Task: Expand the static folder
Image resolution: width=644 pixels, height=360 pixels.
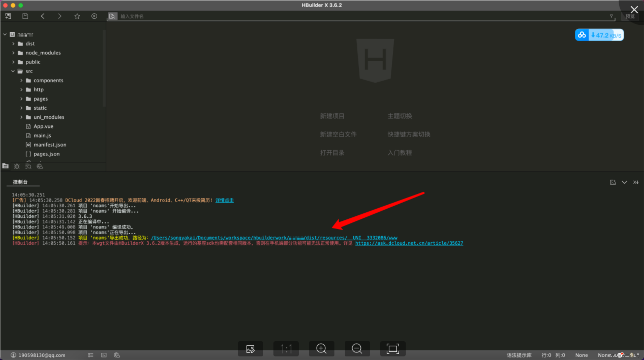Action: (x=21, y=108)
